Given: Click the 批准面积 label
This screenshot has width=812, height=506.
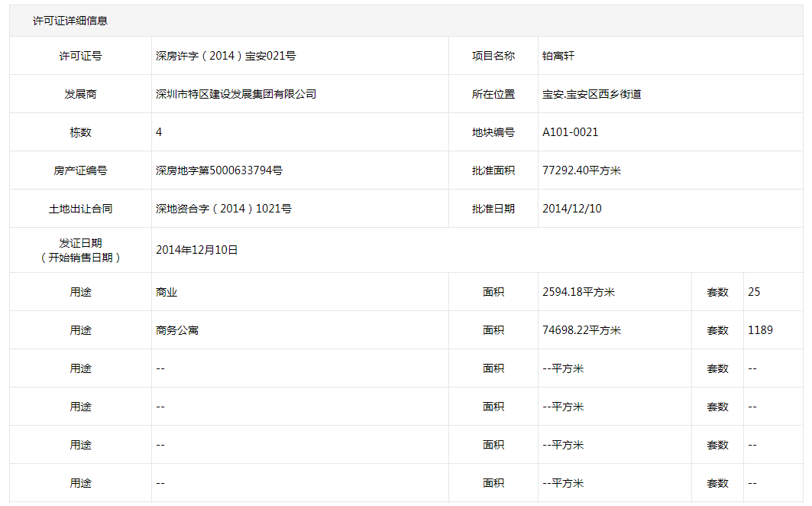Looking at the screenshot, I should point(493,170).
